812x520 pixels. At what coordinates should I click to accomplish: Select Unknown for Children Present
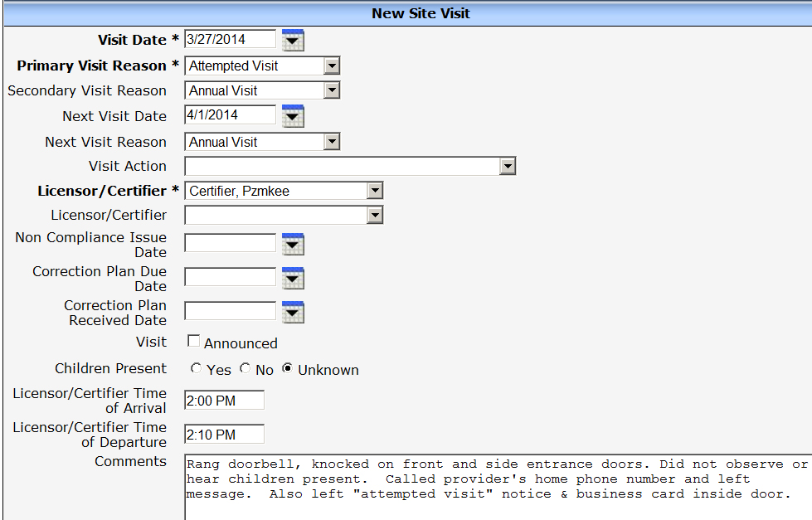coord(287,368)
